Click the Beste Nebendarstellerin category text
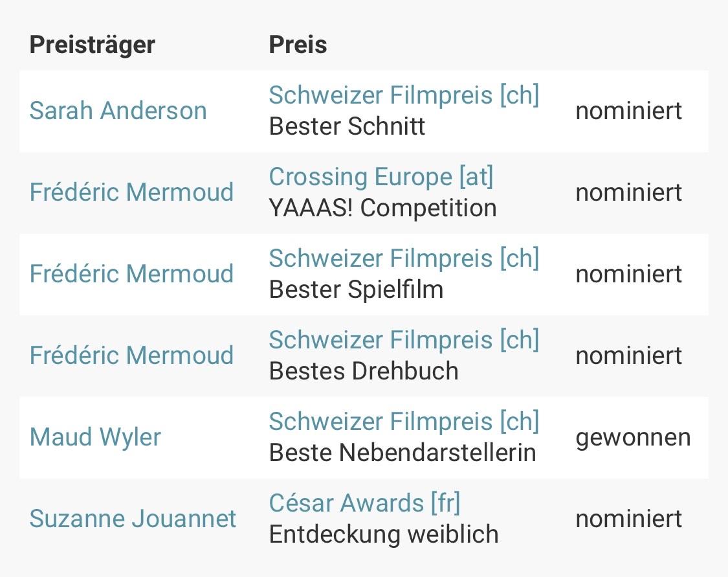 pyautogui.click(x=403, y=453)
